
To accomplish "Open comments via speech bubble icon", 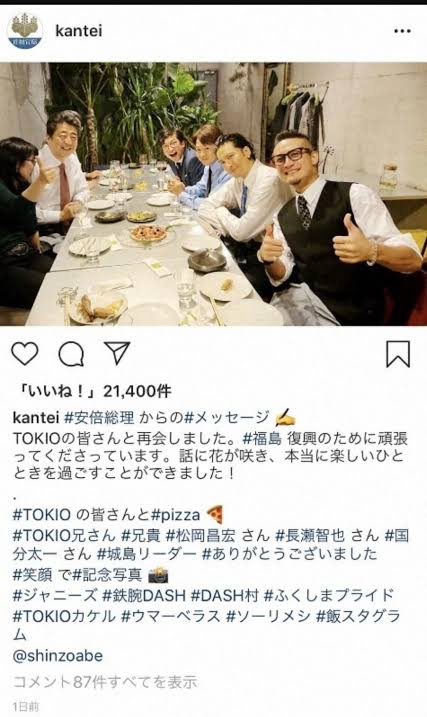I will pyautogui.click(x=71, y=354).
